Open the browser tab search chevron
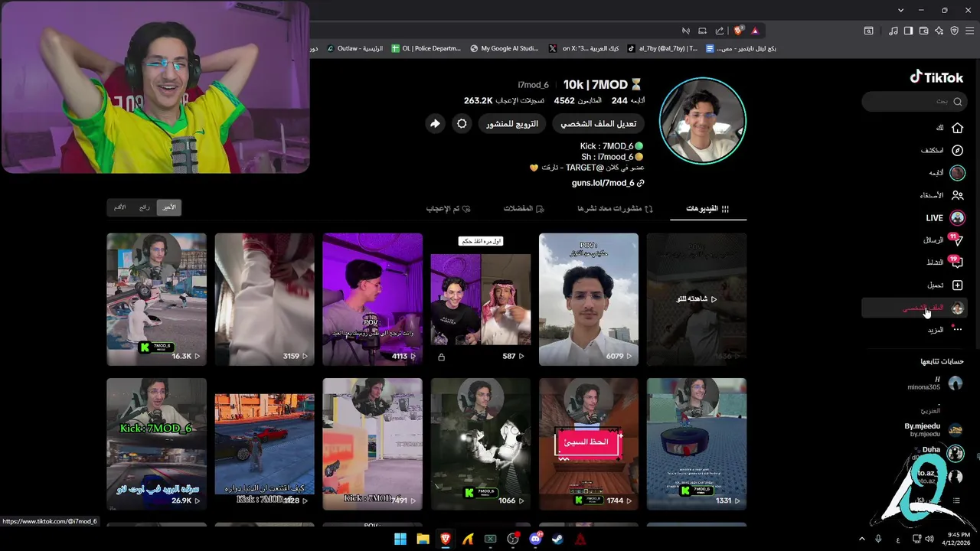Image resolution: width=980 pixels, height=551 pixels. 901,10
